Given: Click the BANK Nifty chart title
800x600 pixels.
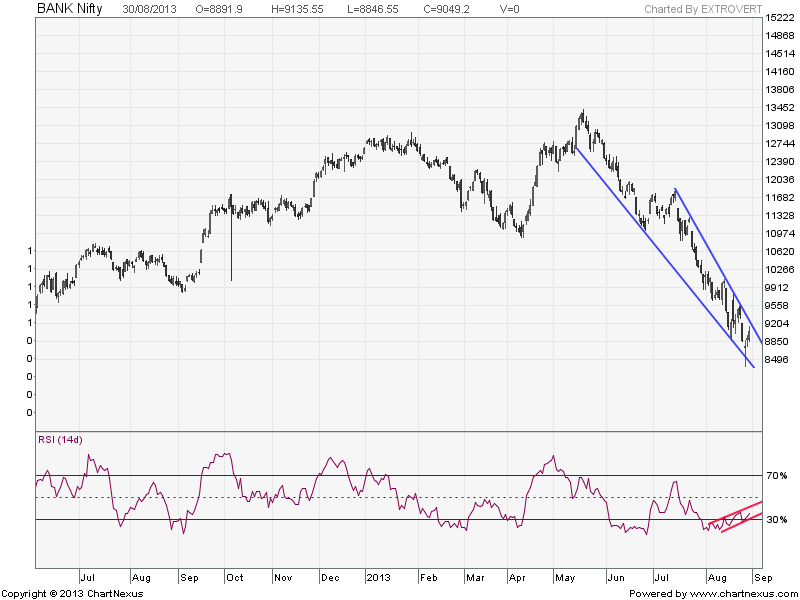Looking at the screenshot, I should coord(69,8).
